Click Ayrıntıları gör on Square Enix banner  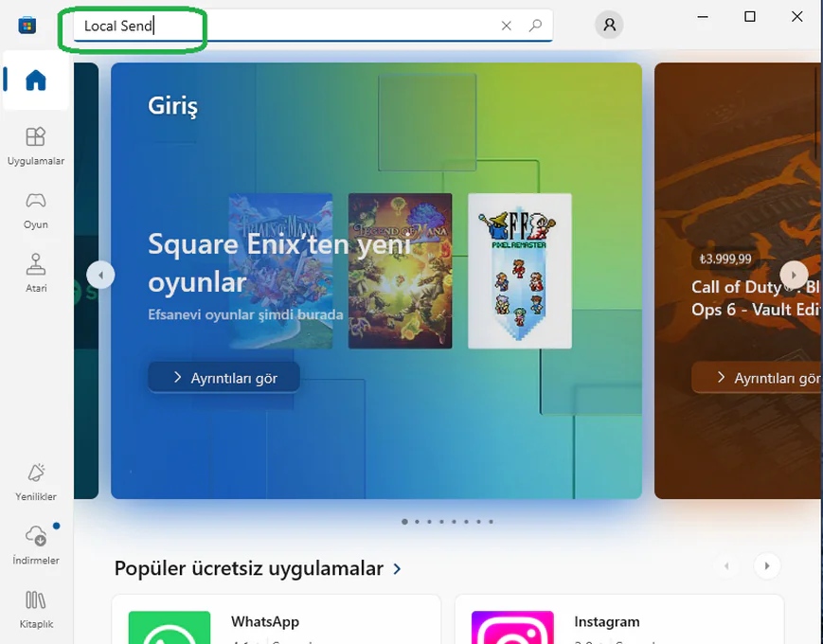click(224, 377)
